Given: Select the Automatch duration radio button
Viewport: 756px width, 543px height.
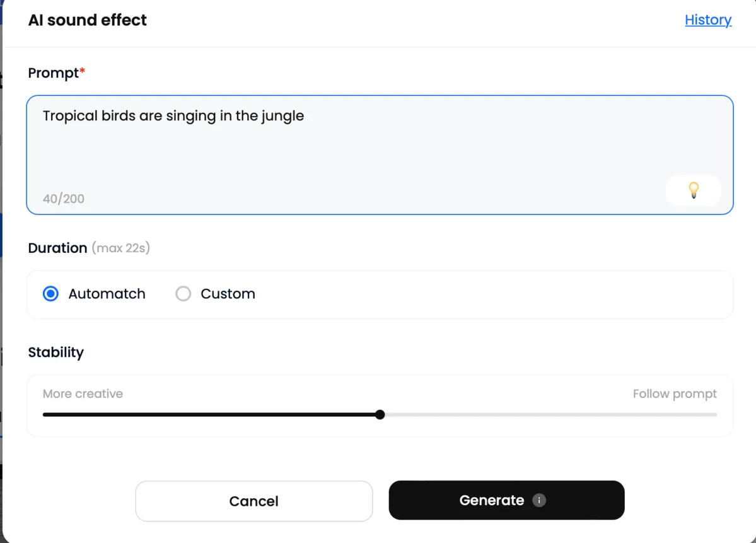Looking at the screenshot, I should tap(50, 294).
